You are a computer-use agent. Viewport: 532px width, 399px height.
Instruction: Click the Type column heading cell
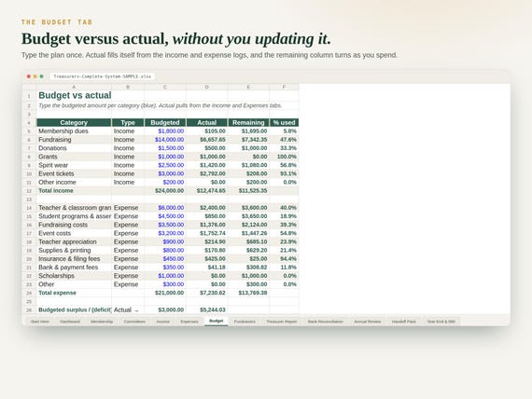[x=128, y=122]
